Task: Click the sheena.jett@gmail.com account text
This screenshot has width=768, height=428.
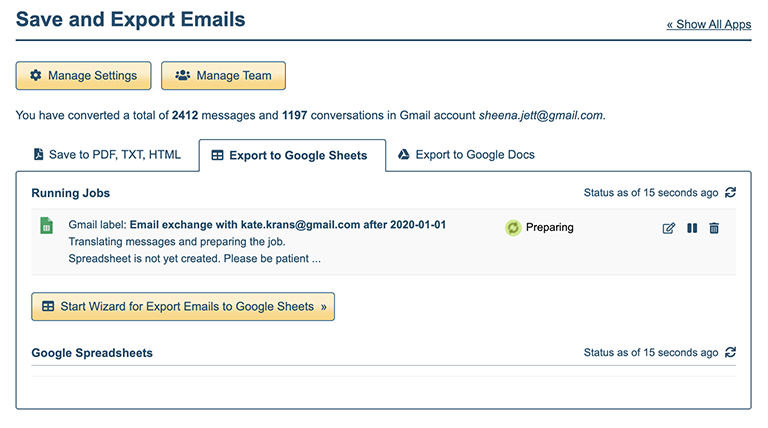Action: 541,116
